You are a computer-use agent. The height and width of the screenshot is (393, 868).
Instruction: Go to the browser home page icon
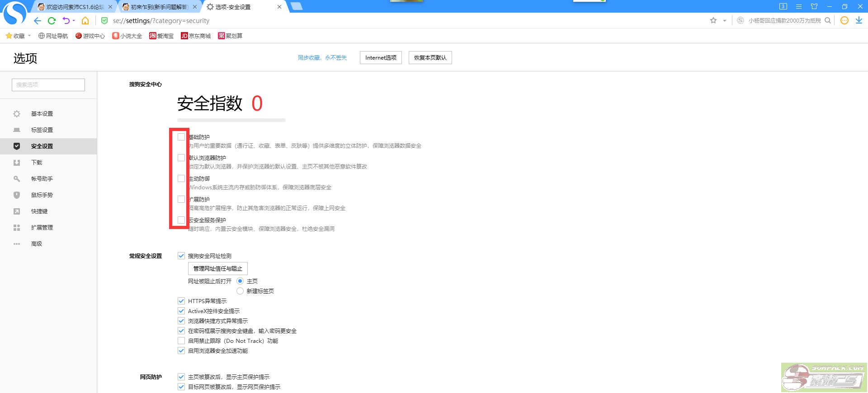(x=85, y=21)
